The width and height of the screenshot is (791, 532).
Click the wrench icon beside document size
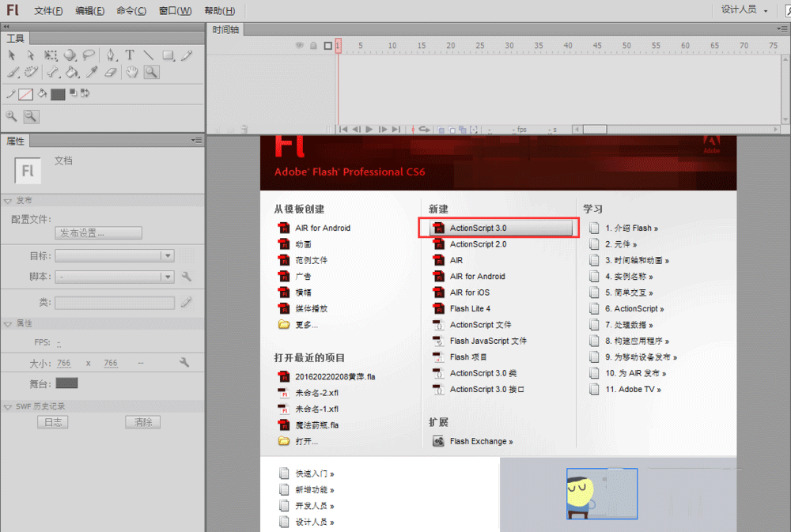tap(184, 362)
